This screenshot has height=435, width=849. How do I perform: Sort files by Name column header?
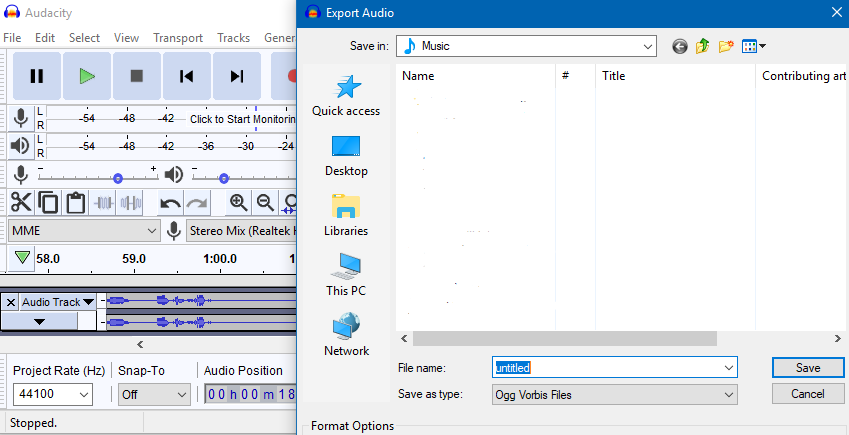click(x=475, y=76)
